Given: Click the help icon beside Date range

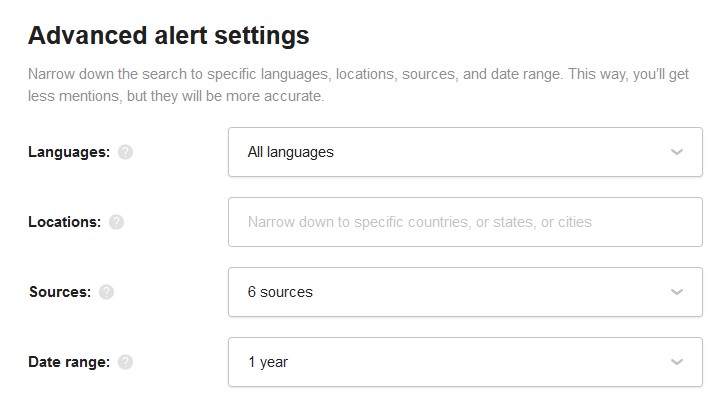Looking at the screenshot, I should point(125,362).
